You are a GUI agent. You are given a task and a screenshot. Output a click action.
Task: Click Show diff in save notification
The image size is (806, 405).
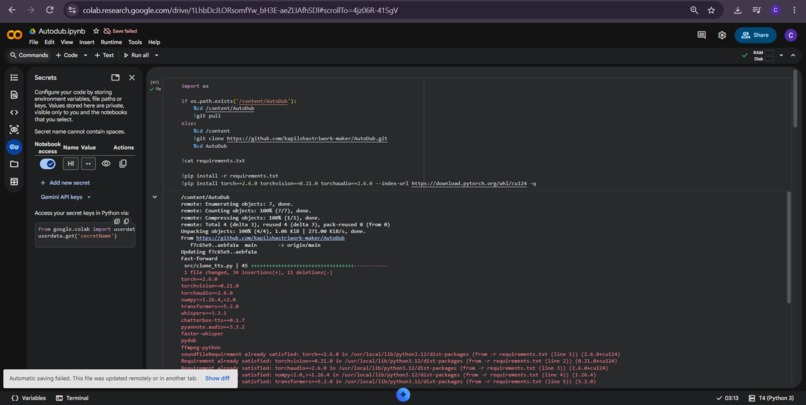tap(217, 378)
